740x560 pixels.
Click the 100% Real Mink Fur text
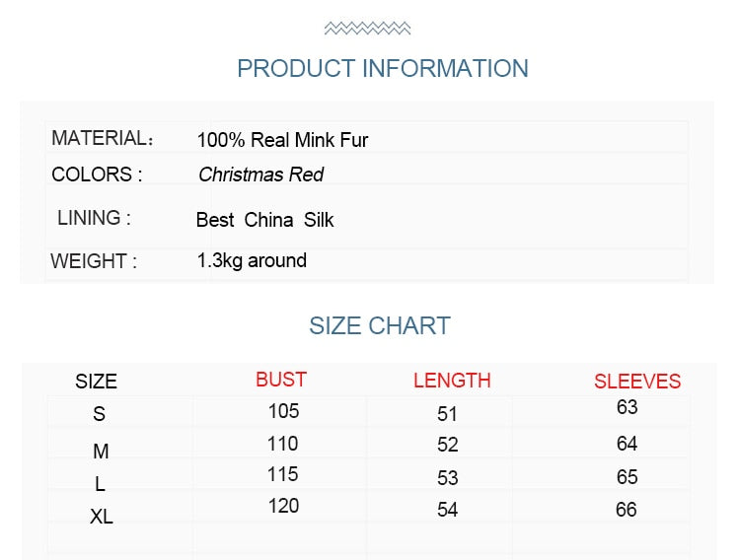pyautogui.click(x=282, y=140)
